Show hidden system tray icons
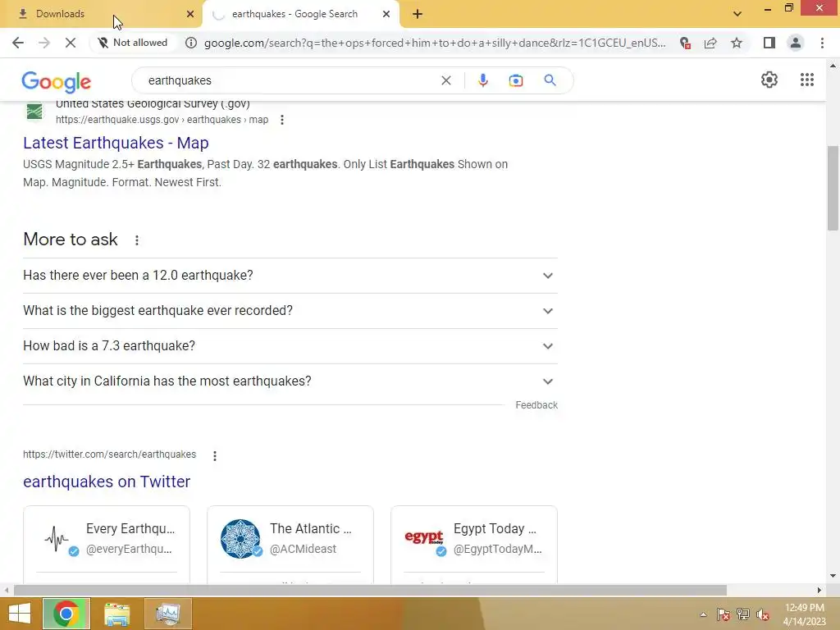Image resolution: width=840 pixels, height=630 pixels. (x=703, y=614)
